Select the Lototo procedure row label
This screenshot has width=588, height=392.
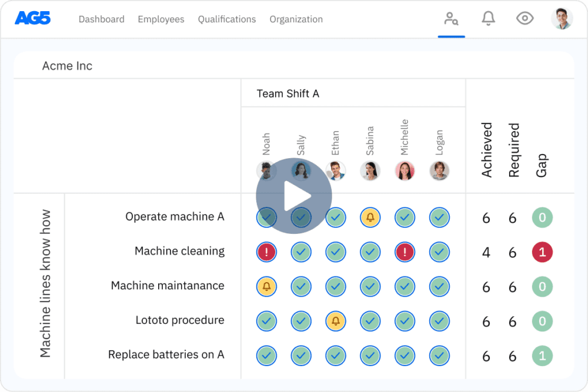[x=180, y=320]
